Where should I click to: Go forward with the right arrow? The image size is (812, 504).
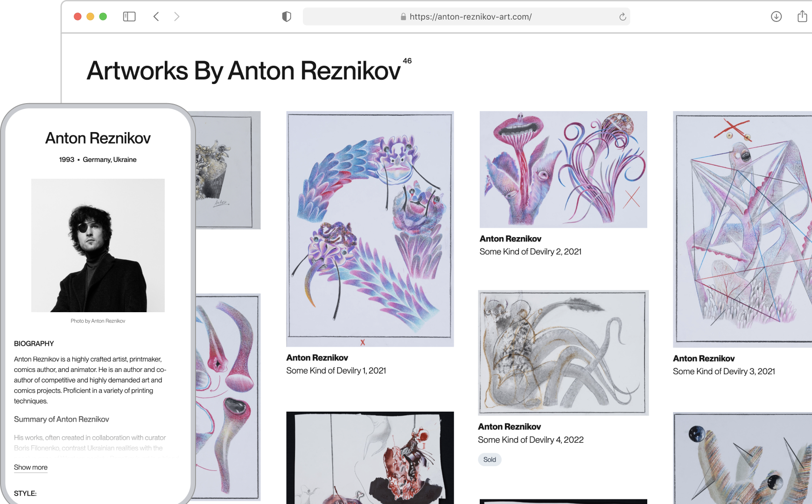(176, 17)
